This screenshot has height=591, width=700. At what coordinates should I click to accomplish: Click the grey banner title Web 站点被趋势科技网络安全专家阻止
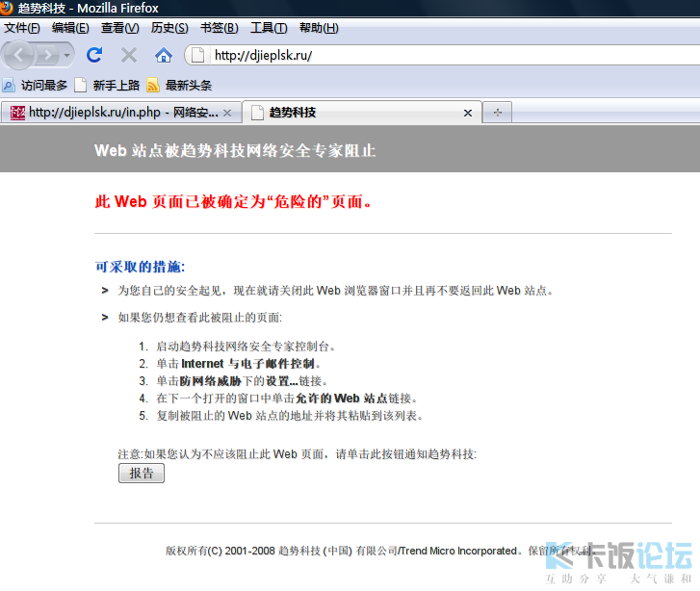tap(235, 151)
